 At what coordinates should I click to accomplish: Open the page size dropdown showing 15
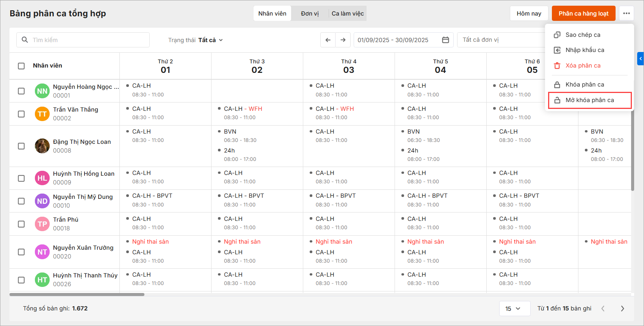514,309
